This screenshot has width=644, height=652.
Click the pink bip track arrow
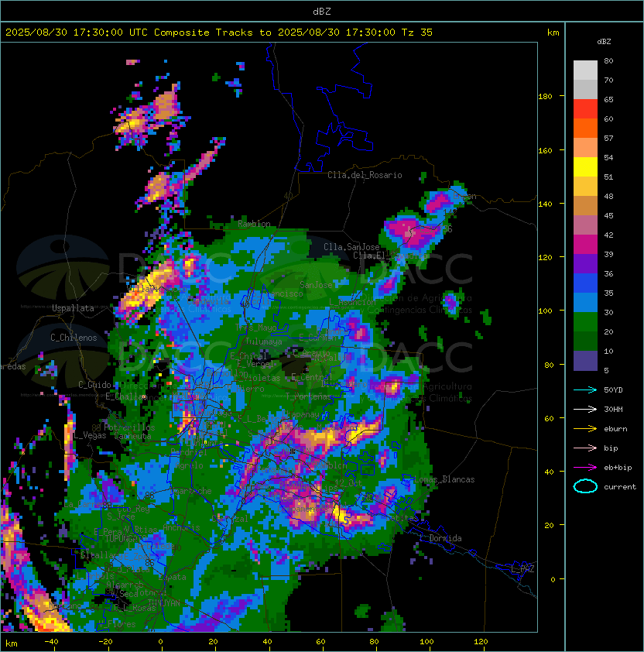point(585,448)
